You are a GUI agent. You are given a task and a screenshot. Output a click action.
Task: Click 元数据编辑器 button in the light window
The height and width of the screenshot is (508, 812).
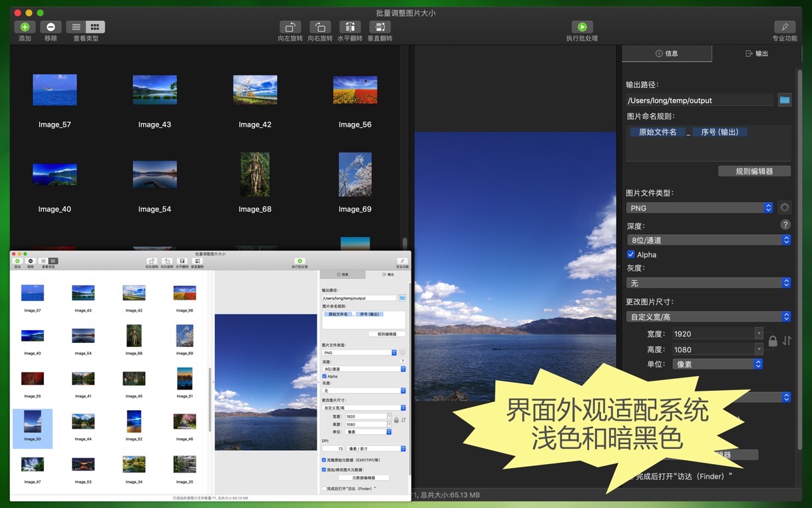coord(363,477)
